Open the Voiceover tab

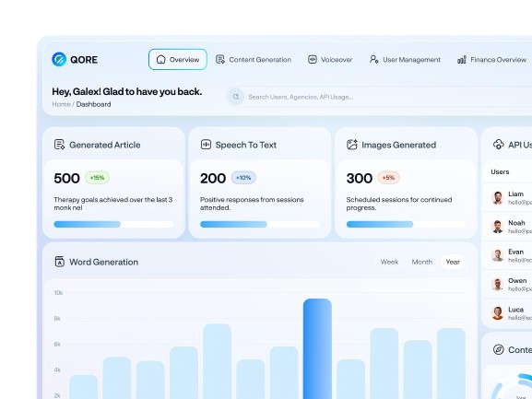tap(330, 60)
